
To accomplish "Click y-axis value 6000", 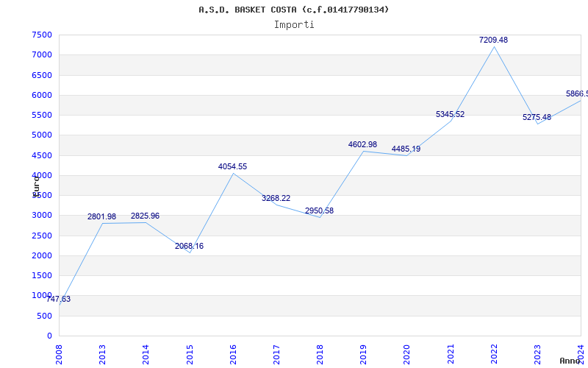I will 42,95.
